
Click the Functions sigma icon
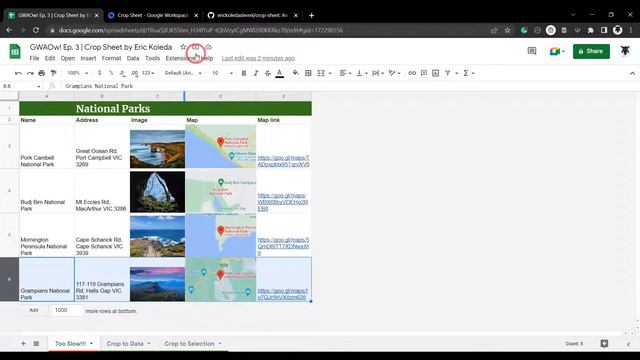pos(466,73)
